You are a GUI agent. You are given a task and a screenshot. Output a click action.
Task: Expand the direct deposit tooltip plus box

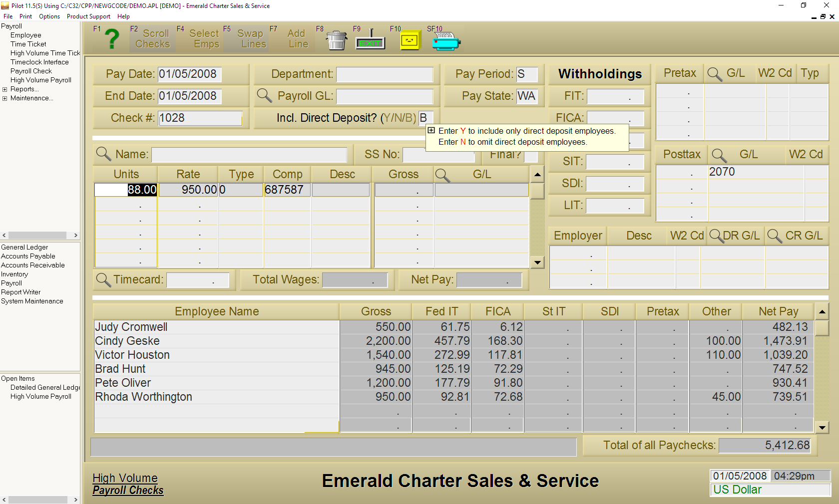431,131
